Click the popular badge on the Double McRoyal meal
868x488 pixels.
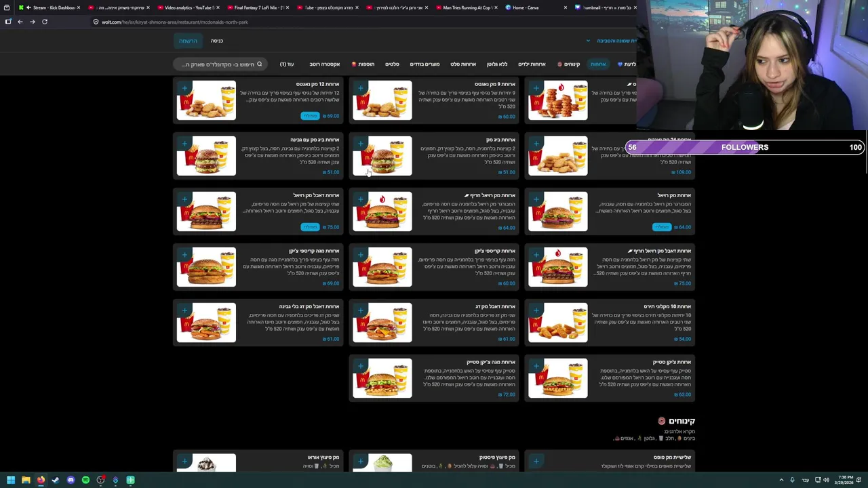(x=310, y=227)
